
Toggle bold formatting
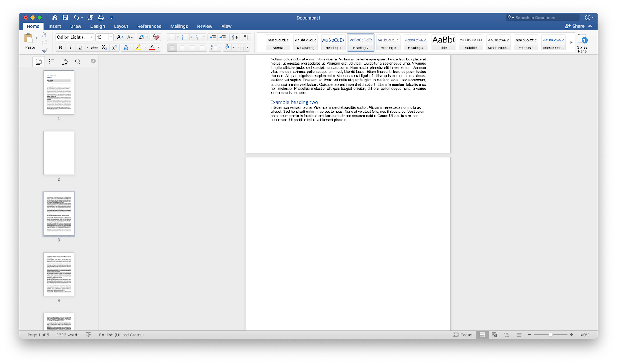61,48
